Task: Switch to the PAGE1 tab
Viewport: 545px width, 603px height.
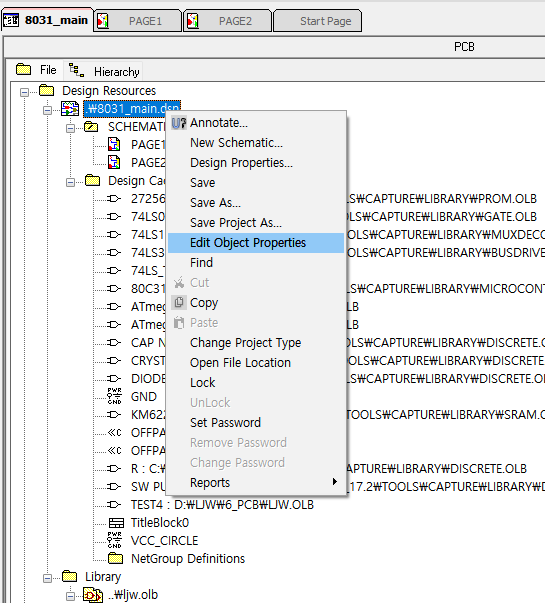Action: [x=137, y=21]
